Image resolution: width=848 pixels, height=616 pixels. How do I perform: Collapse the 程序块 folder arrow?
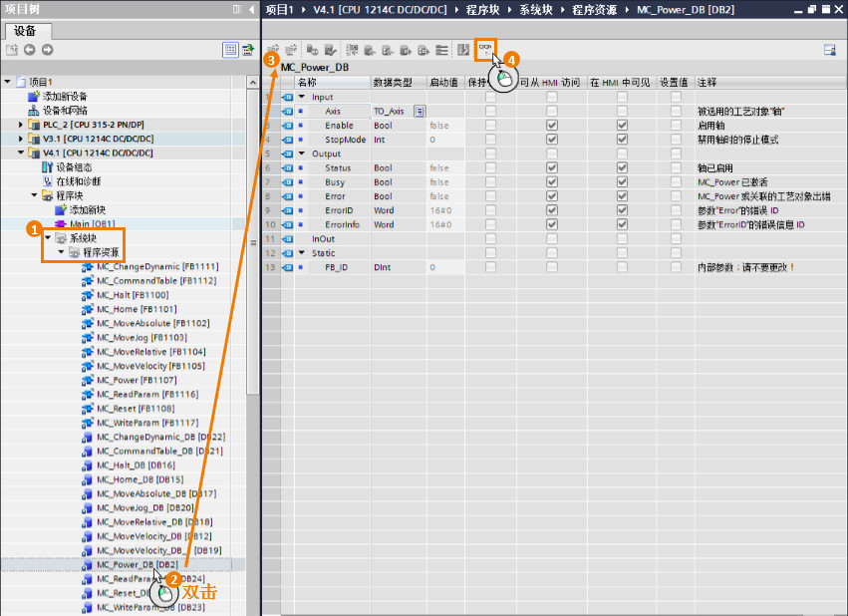coord(35,195)
